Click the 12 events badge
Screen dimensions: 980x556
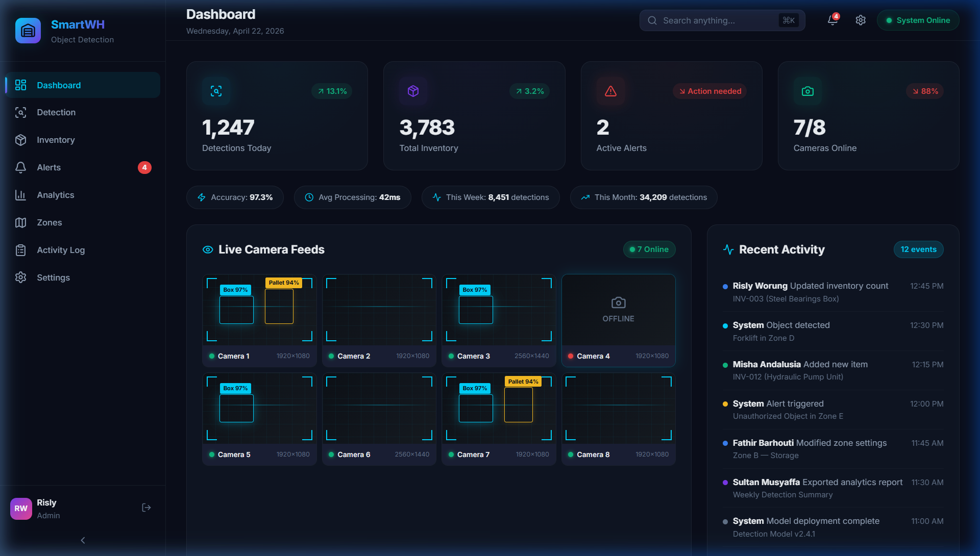pos(918,249)
